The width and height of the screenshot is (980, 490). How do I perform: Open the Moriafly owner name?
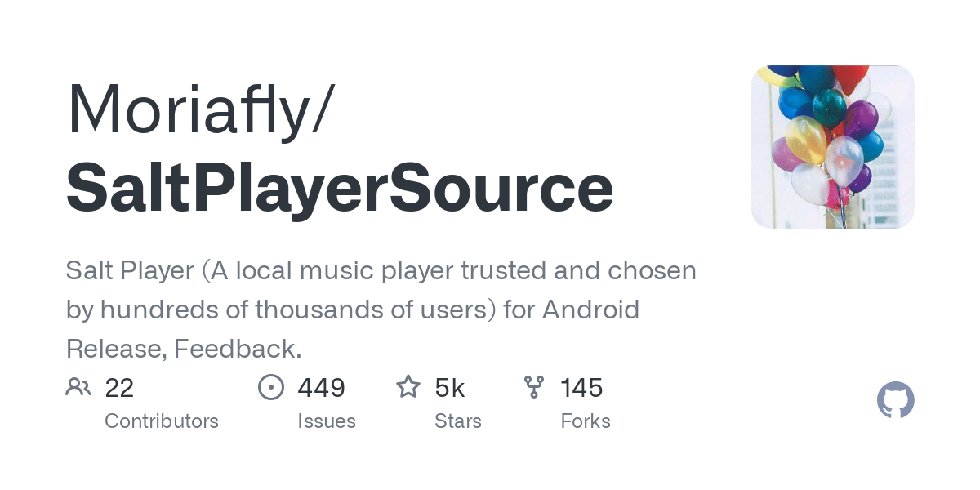click(200, 109)
